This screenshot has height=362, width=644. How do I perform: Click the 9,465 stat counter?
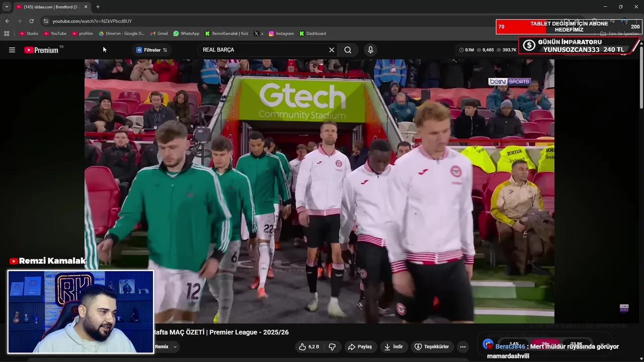pos(485,50)
